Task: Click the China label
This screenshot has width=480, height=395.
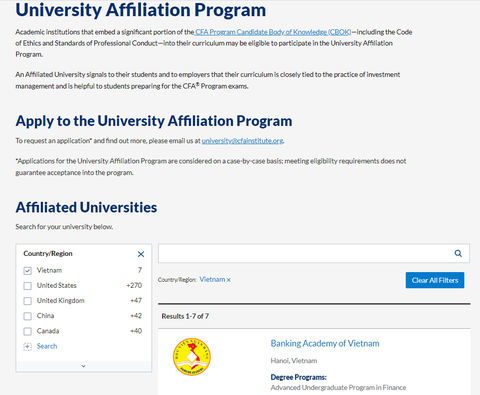Action: 45,316
